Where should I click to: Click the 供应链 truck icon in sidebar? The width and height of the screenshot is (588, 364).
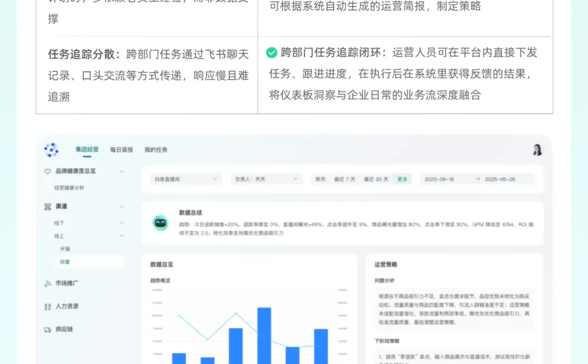pos(47,329)
